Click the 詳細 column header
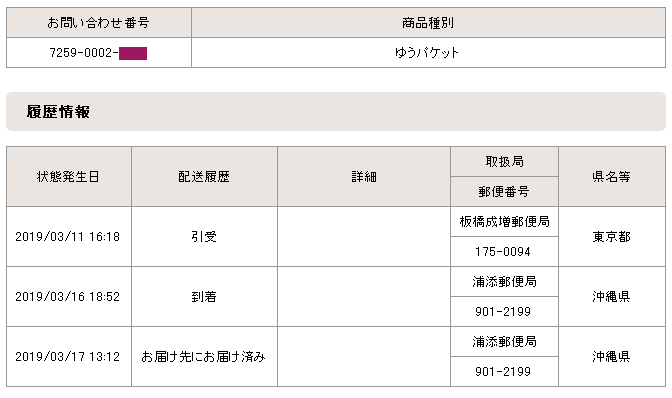 point(364,177)
